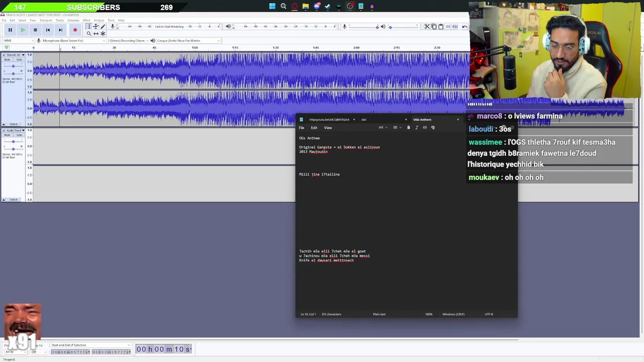Viewport: 644px width, 362px height.
Task: Toggle bold formatting in Notepad
Action: (409, 128)
